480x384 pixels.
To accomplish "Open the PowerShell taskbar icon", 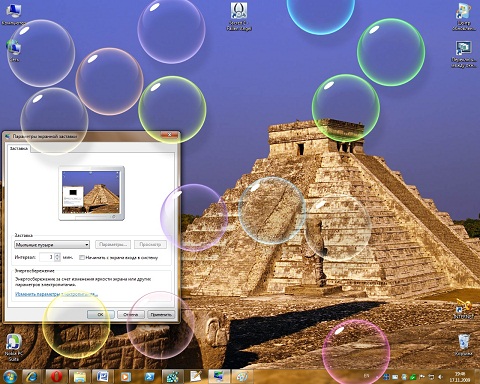I will 149,377.
